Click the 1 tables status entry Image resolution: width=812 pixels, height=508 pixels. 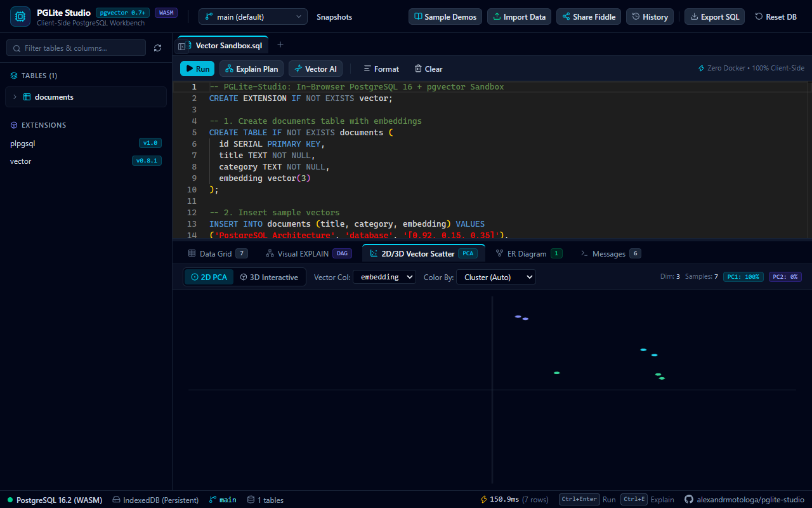pyautogui.click(x=265, y=500)
